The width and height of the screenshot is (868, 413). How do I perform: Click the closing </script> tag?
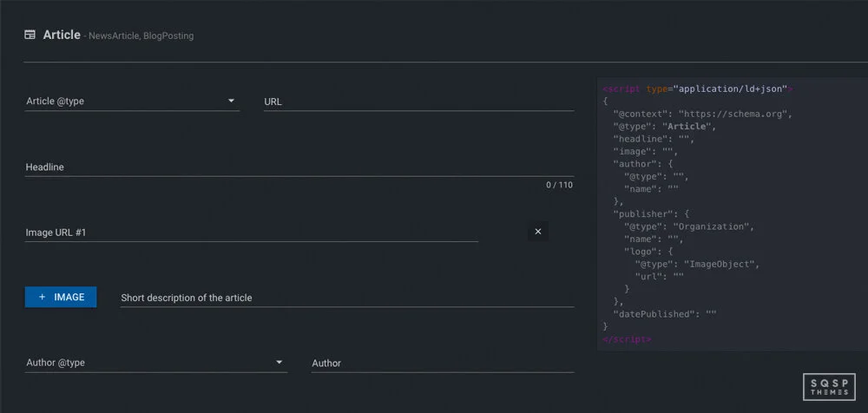(628, 338)
